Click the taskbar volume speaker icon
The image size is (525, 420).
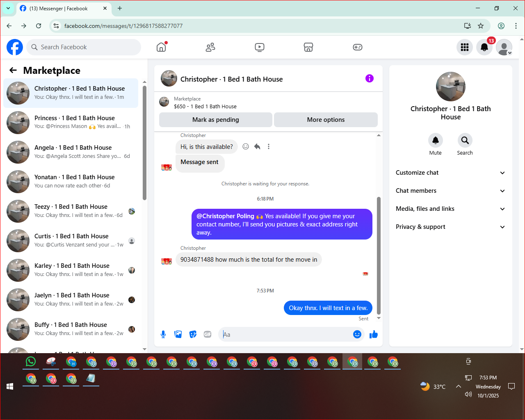468,394
